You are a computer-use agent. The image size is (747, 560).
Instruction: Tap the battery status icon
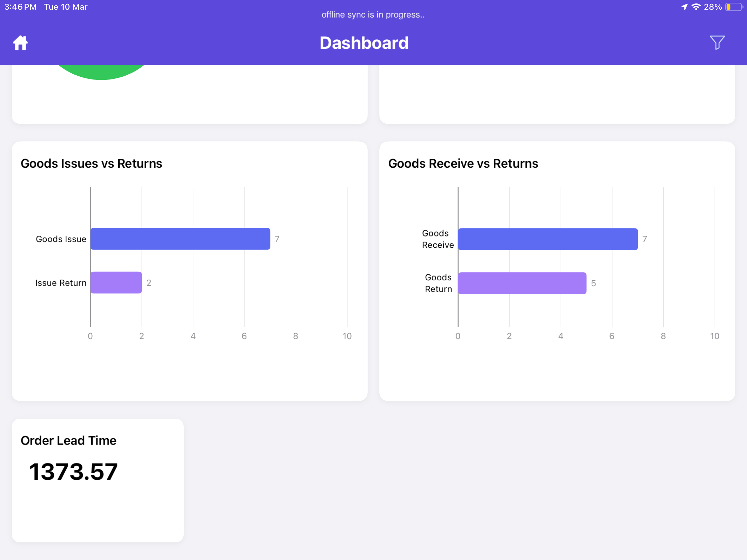[734, 7]
